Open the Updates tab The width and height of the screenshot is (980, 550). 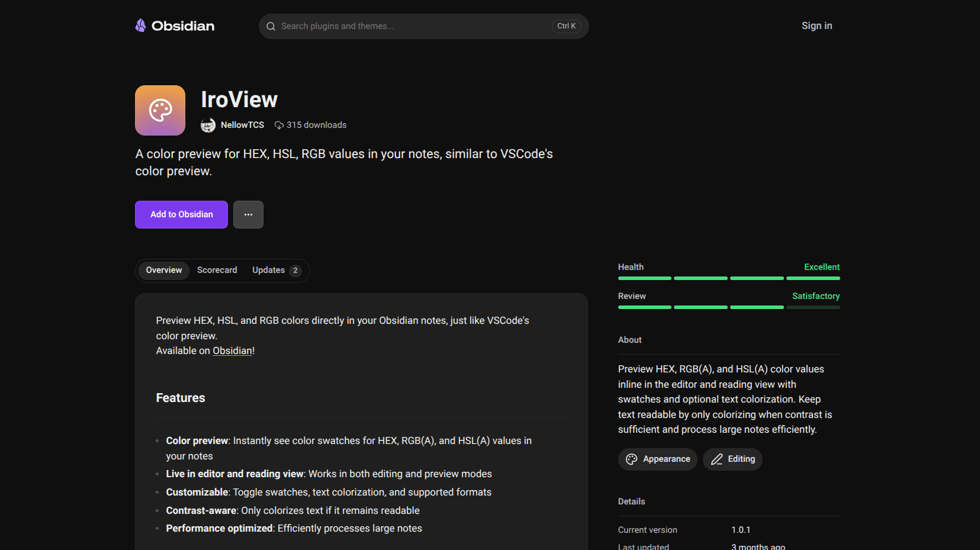tap(277, 271)
